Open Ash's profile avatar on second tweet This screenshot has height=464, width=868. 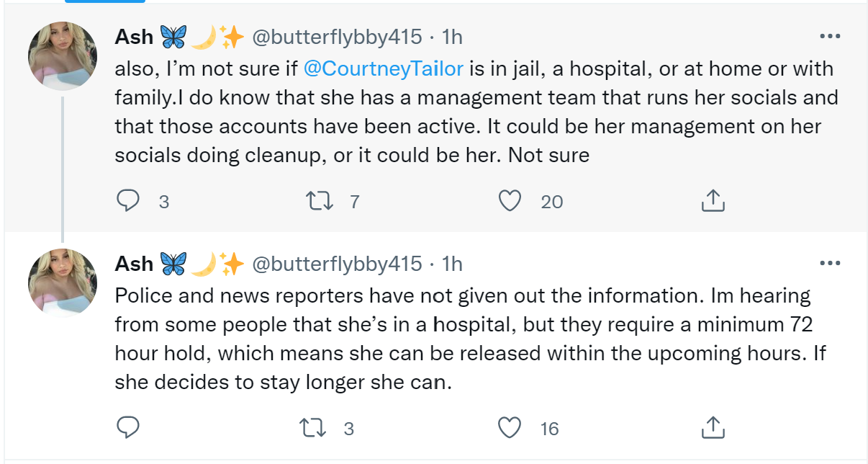tap(62, 282)
